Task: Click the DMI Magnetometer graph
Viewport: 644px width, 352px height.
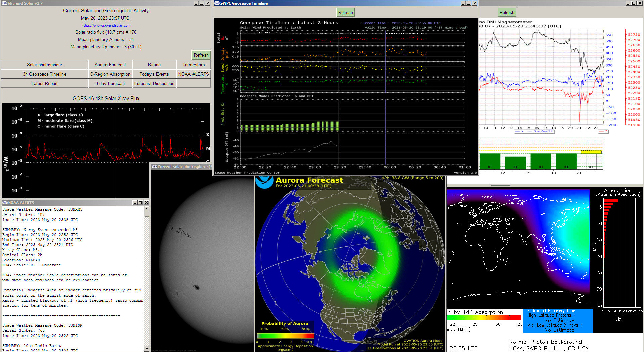Action: point(541,78)
